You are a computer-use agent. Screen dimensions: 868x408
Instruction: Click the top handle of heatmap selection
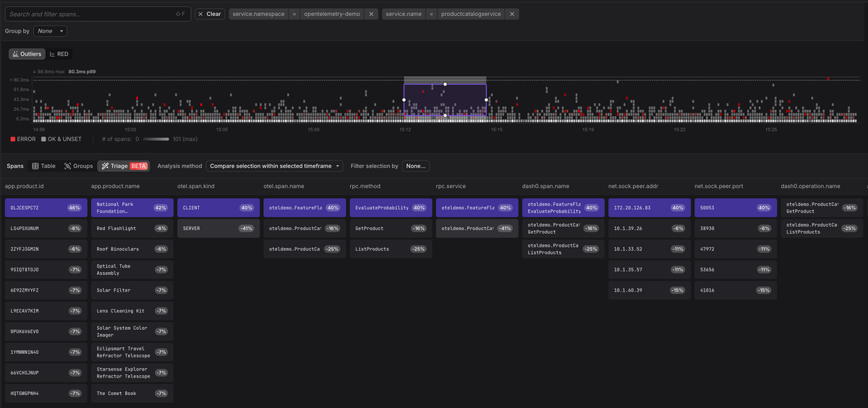click(445, 84)
